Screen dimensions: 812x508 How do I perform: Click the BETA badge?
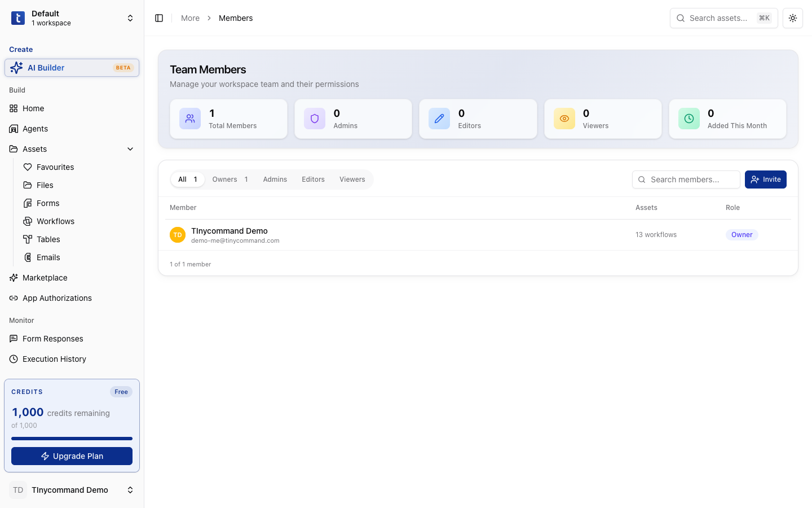point(123,68)
